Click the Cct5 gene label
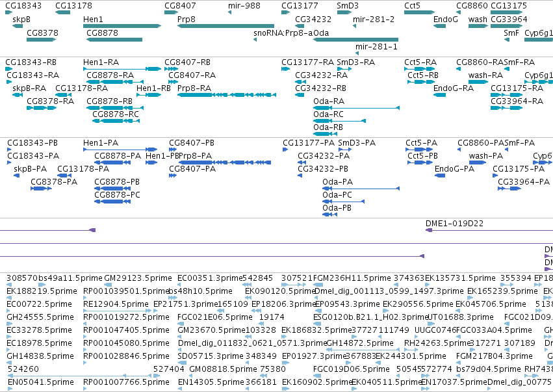 412,6
